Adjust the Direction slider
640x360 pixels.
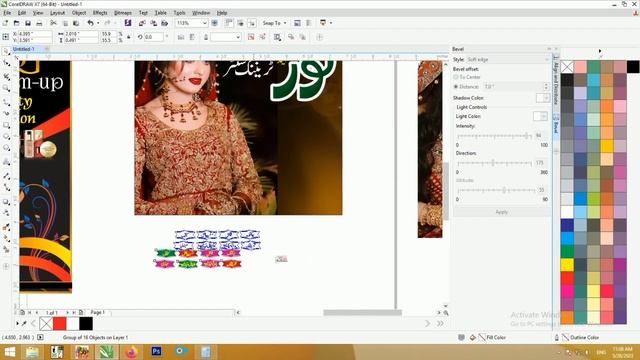click(493, 163)
